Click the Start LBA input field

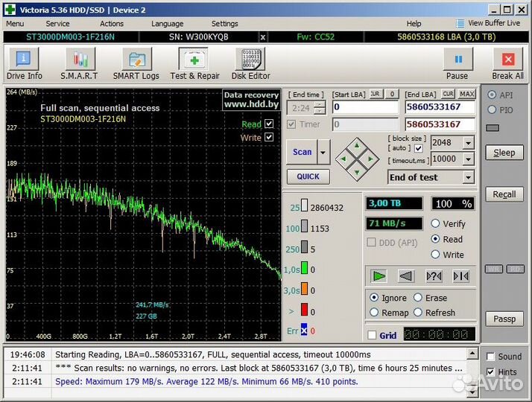pos(365,107)
